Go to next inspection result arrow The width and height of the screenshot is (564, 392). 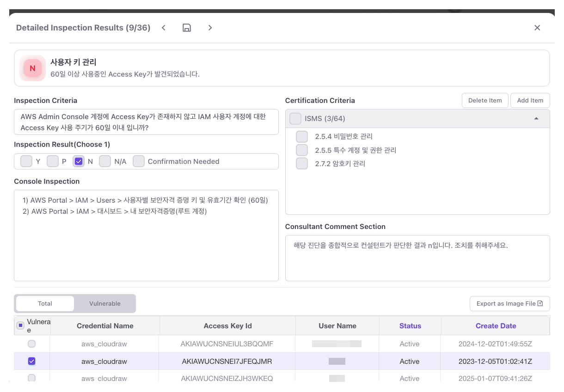(210, 28)
